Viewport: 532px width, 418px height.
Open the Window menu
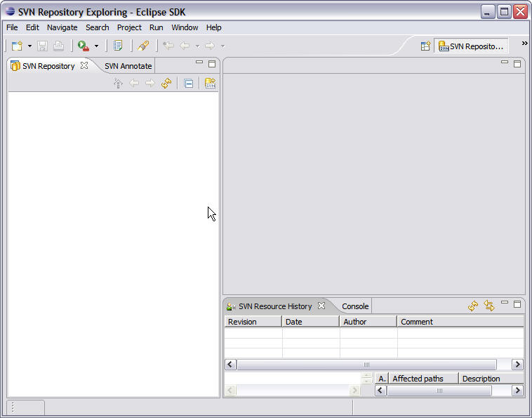click(x=185, y=27)
